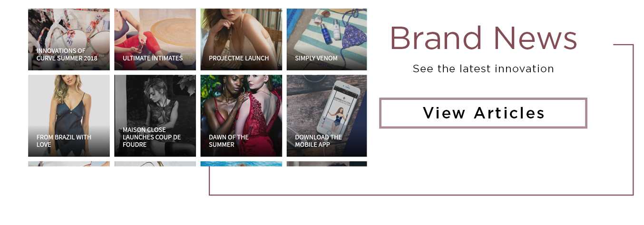Open the From Brazil With Love tile
This screenshot has height=225, width=644.
pos(69,116)
